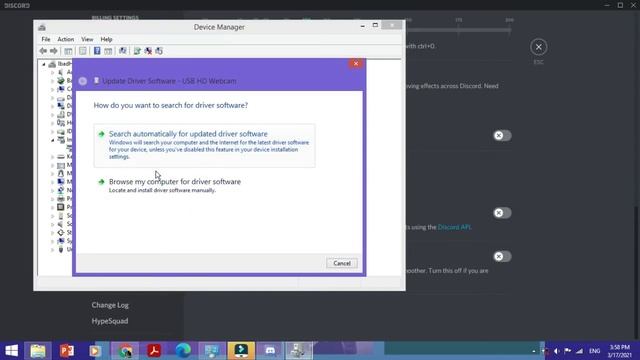Open the View menu
640x360 pixels.
87,40
